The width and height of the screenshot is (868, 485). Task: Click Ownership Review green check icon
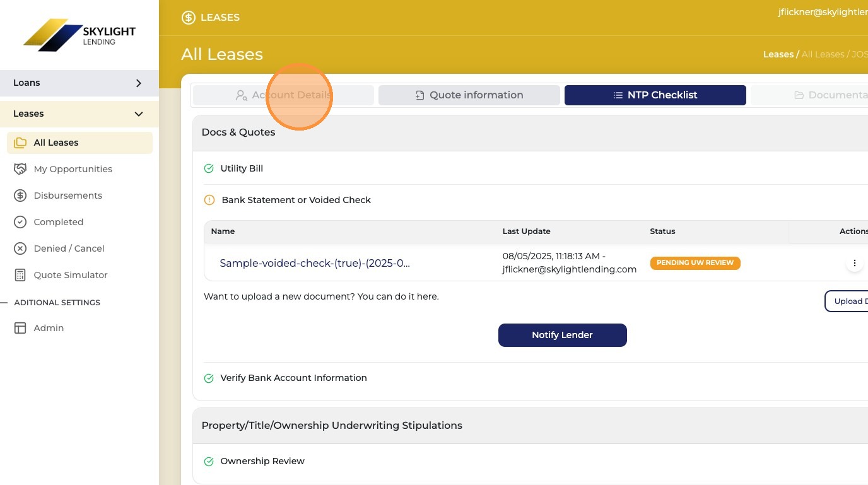[x=209, y=462]
